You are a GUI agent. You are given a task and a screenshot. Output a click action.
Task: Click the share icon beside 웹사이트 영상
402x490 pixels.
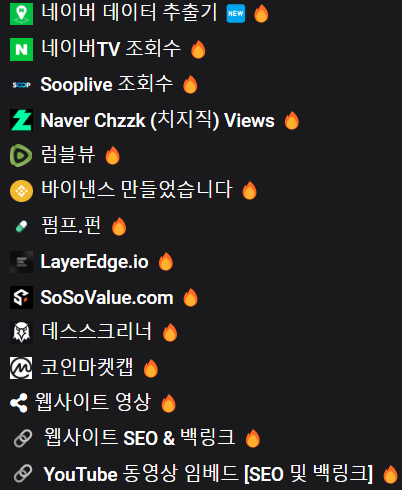(x=19, y=403)
